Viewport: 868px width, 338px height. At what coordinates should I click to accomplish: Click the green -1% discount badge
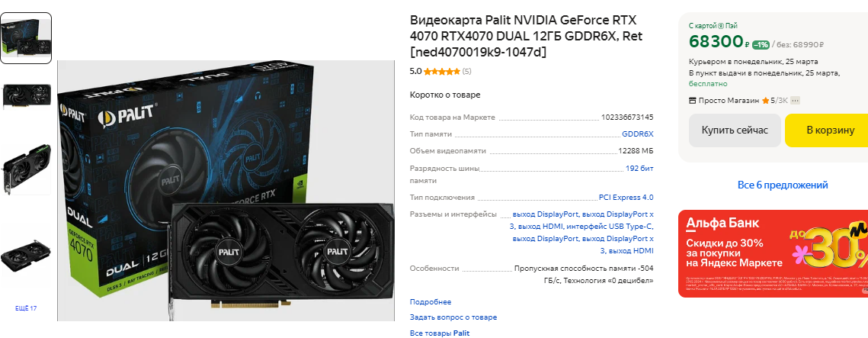point(761,44)
